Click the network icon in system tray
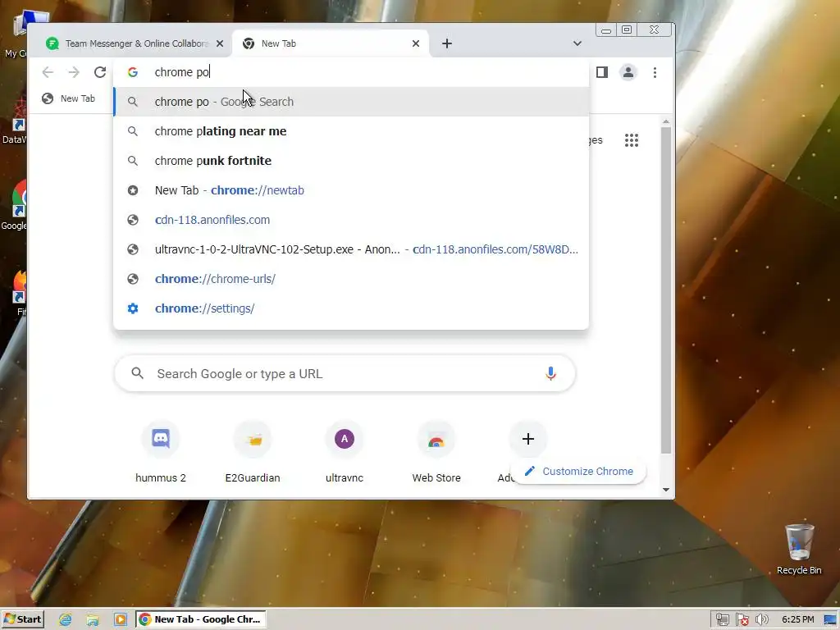The height and width of the screenshot is (630, 840). click(x=722, y=620)
